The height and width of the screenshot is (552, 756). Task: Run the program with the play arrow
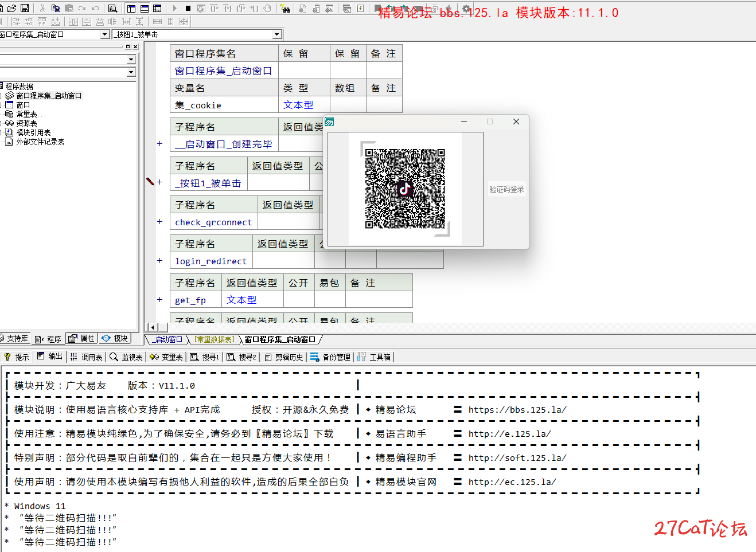tap(175, 8)
